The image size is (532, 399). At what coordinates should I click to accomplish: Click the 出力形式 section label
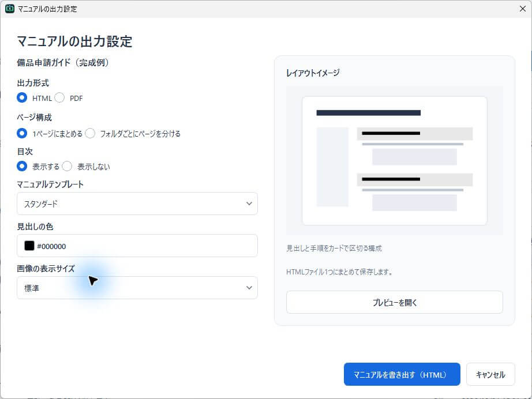[33, 83]
